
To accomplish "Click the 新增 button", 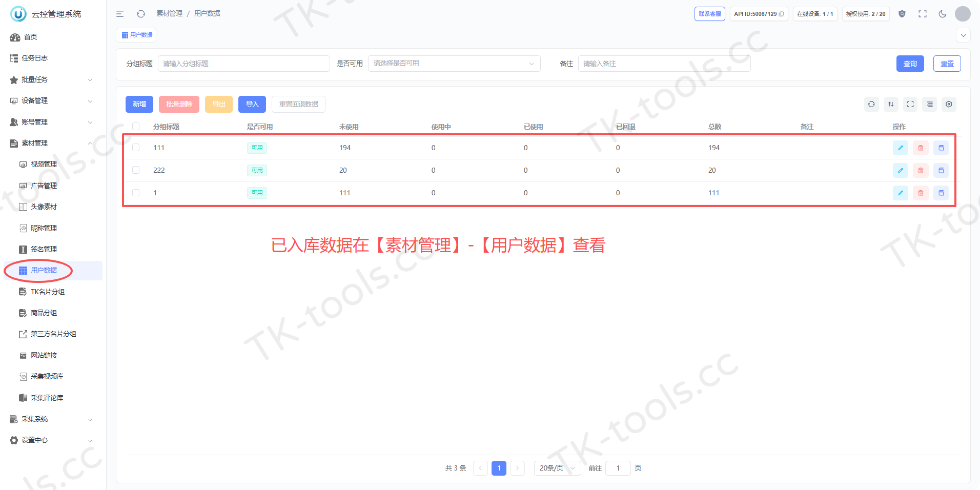I will tap(139, 104).
